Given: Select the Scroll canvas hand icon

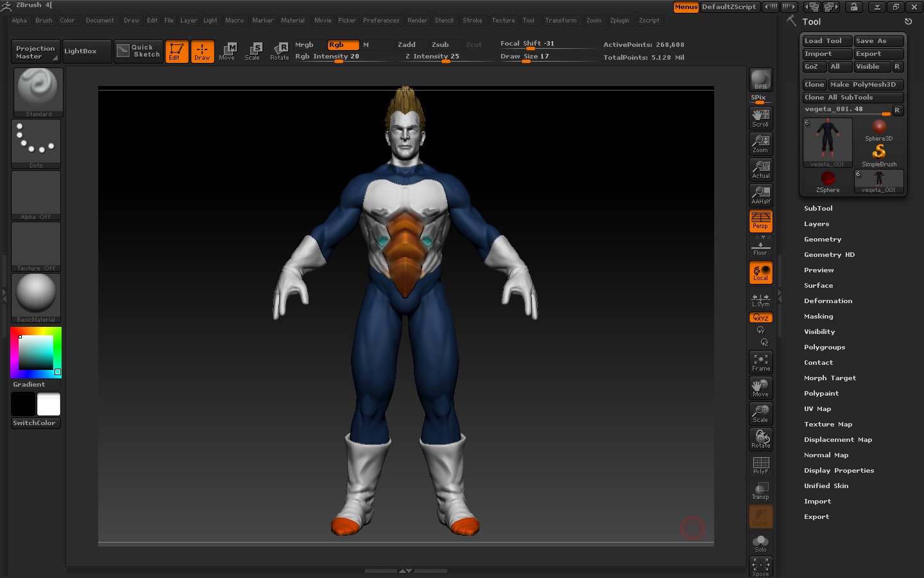Looking at the screenshot, I should (760, 118).
